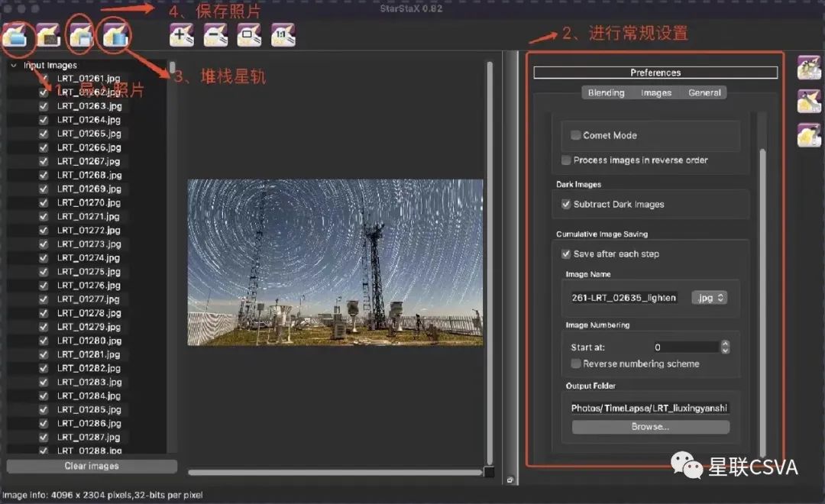Click the Zoom Out minus icon

pyautogui.click(x=215, y=35)
